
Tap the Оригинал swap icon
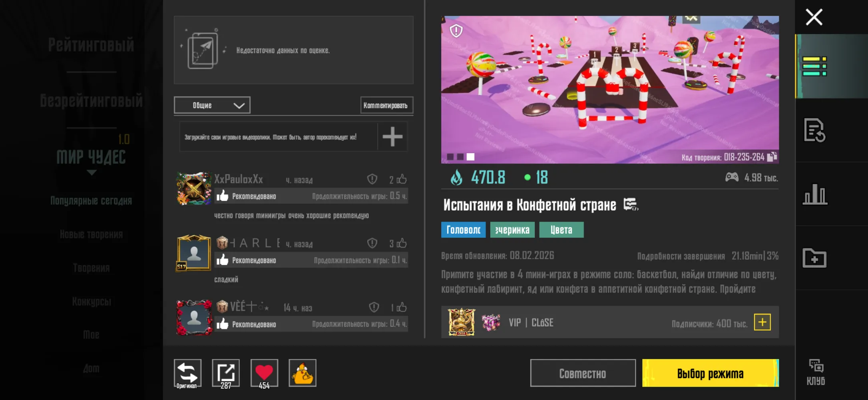[x=187, y=374]
